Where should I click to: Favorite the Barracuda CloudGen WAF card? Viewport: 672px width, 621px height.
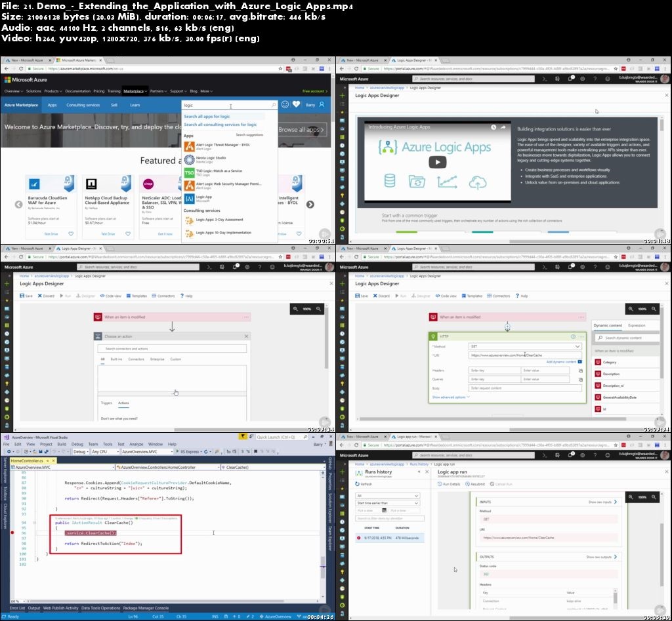pyautogui.click(x=71, y=234)
